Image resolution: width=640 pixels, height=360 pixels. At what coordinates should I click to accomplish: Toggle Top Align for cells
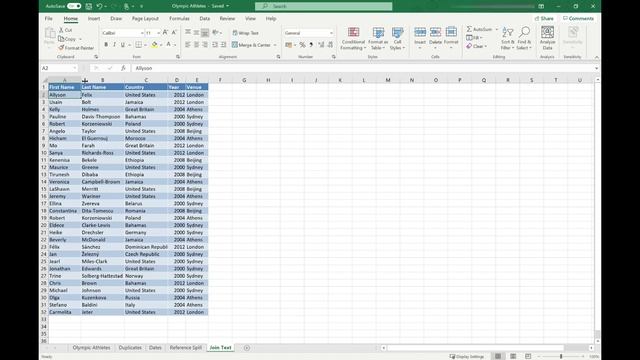coord(188,33)
